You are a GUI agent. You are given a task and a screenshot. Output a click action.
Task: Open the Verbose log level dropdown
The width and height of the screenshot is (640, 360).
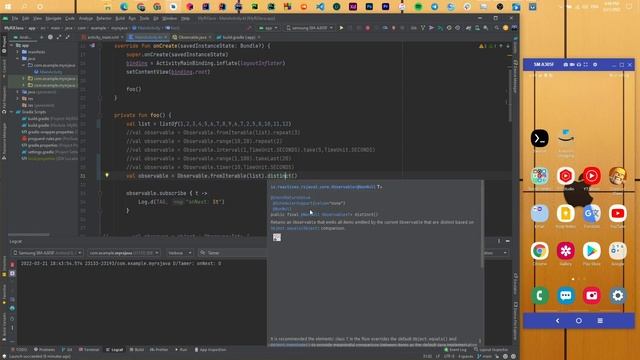[179, 253]
